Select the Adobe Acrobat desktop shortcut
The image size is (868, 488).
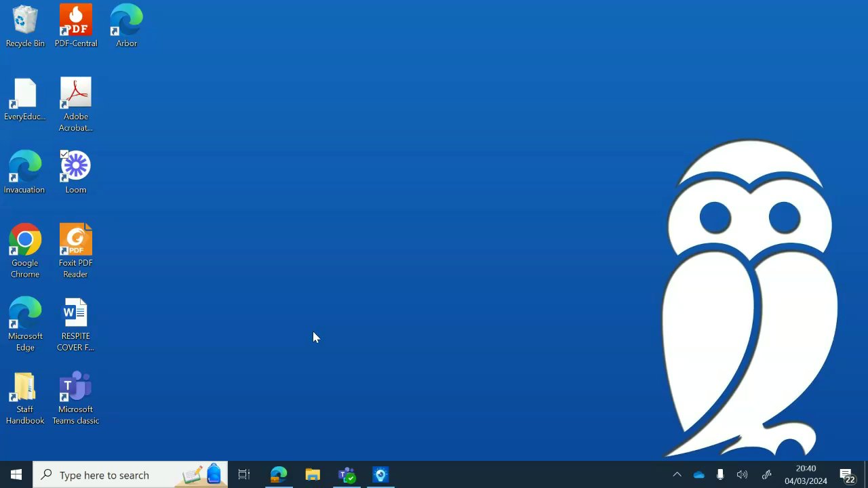pyautogui.click(x=76, y=105)
